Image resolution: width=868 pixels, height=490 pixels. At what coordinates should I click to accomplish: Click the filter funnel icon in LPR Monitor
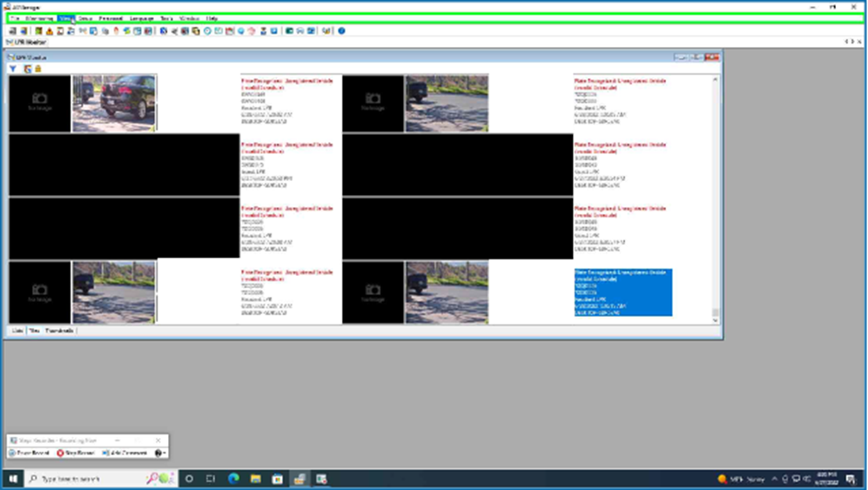pos(13,68)
